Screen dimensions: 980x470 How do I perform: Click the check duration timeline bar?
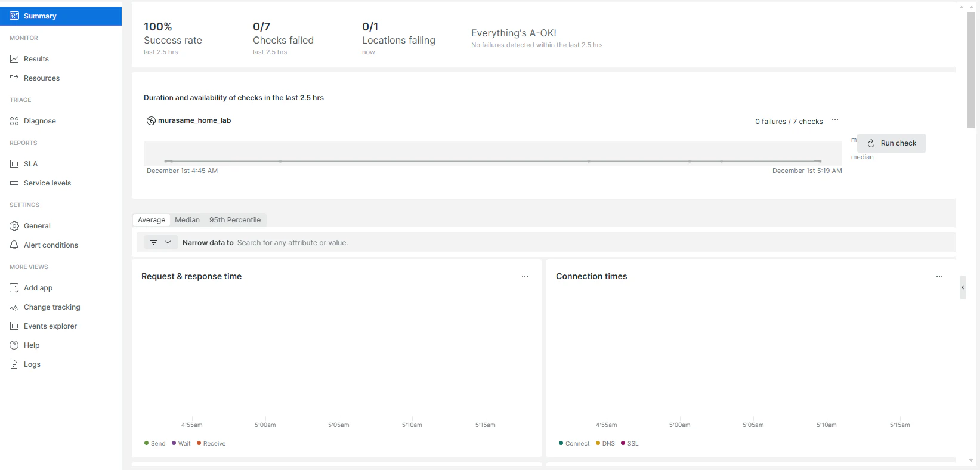[493, 154]
